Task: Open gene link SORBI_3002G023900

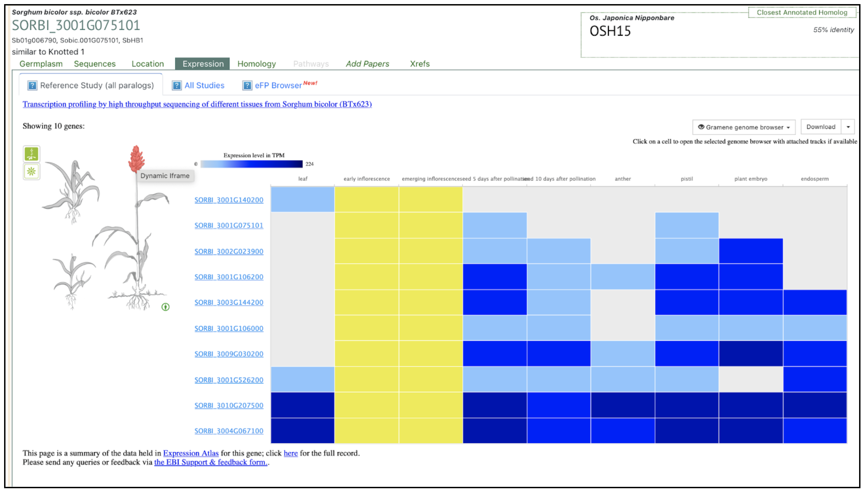Action: coord(229,252)
